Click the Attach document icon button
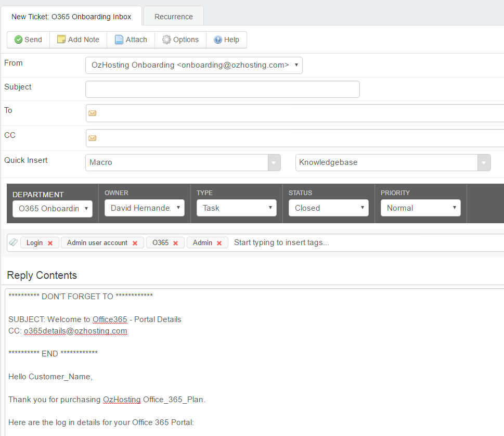Viewport: 504px width, 436px height. coord(131,40)
